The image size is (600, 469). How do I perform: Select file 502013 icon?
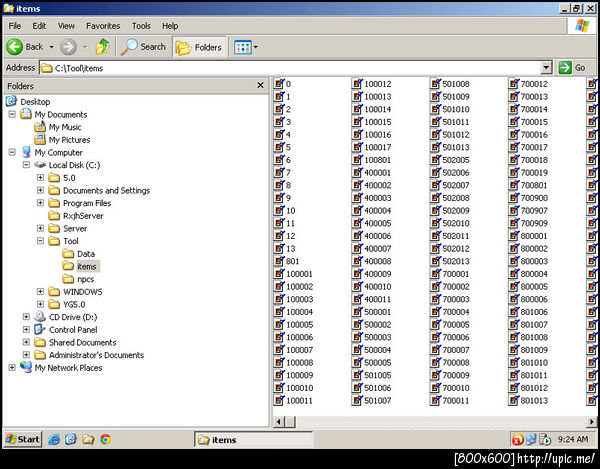(x=435, y=261)
